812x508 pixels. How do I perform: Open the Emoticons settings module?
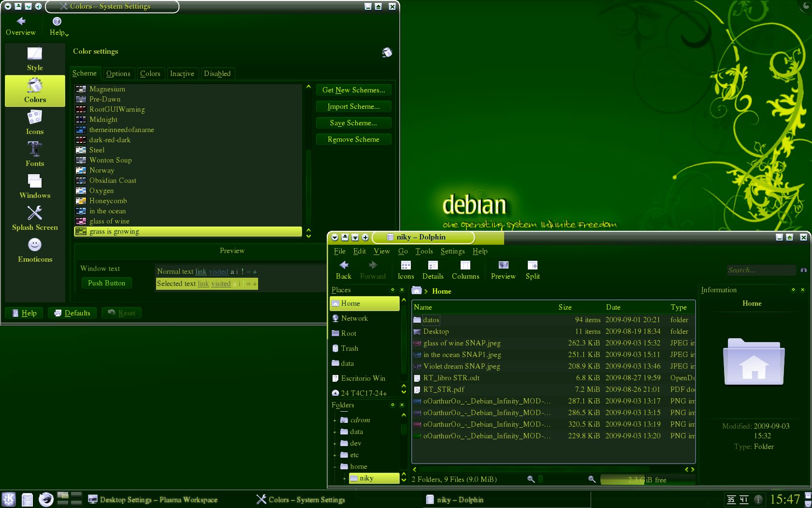(x=35, y=250)
